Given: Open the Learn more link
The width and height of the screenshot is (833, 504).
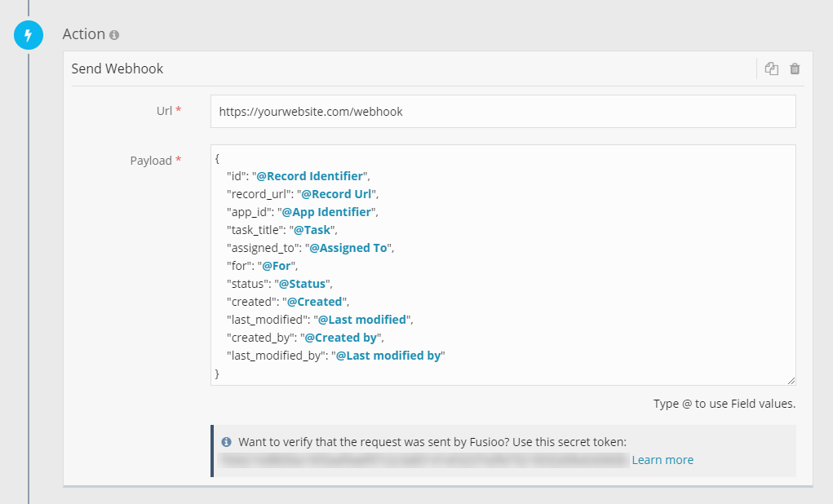Looking at the screenshot, I should [x=662, y=460].
